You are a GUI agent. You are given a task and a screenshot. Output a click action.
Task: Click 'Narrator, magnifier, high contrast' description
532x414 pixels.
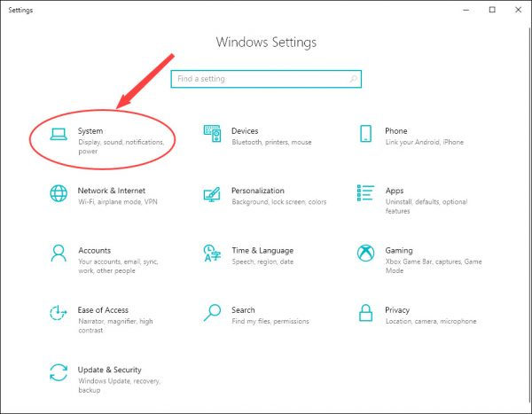pyautogui.click(x=115, y=325)
